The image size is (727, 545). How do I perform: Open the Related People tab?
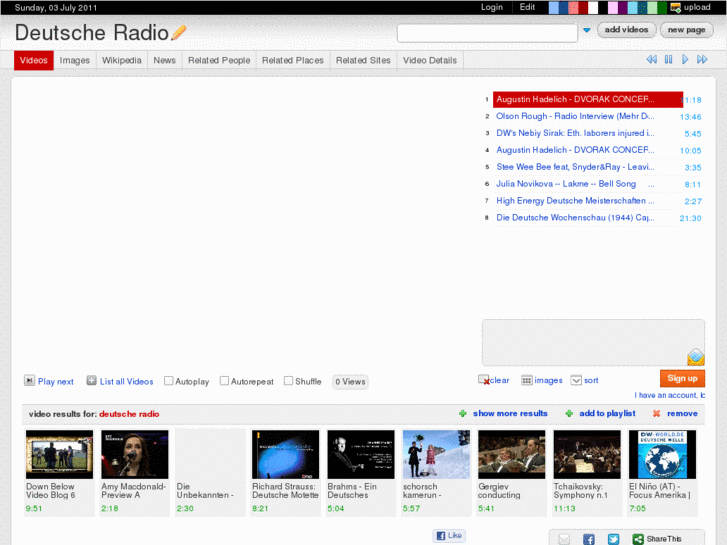(x=219, y=60)
